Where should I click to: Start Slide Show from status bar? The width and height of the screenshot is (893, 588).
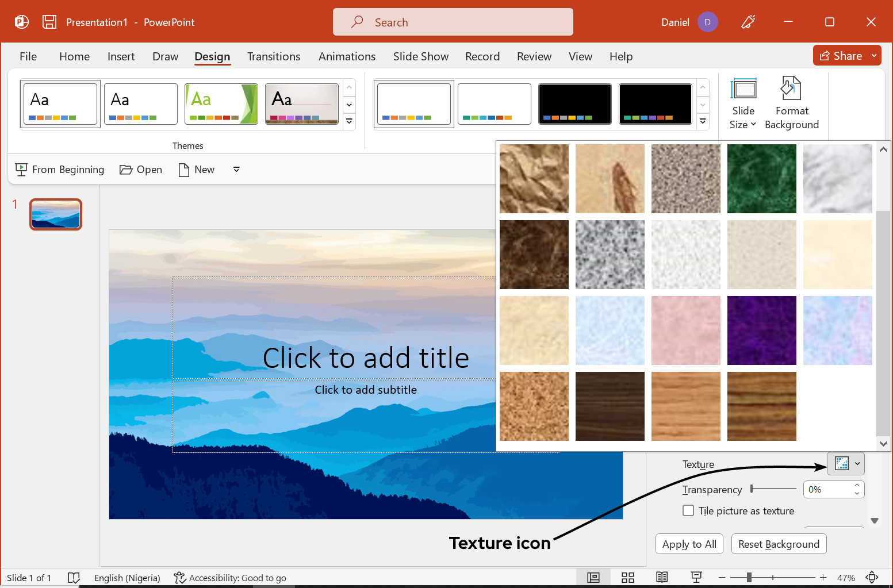tap(696, 577)
